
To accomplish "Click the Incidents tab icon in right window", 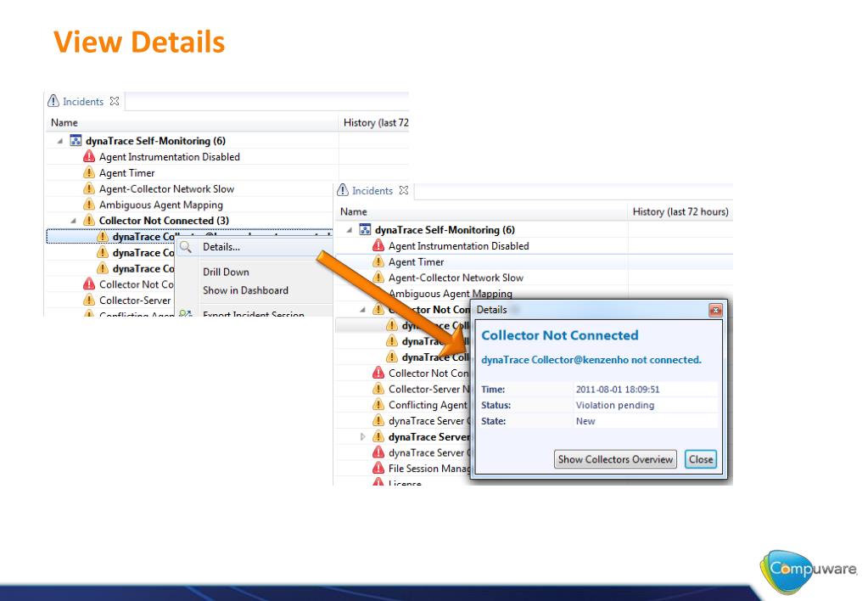I will click(x=343, y=190).
